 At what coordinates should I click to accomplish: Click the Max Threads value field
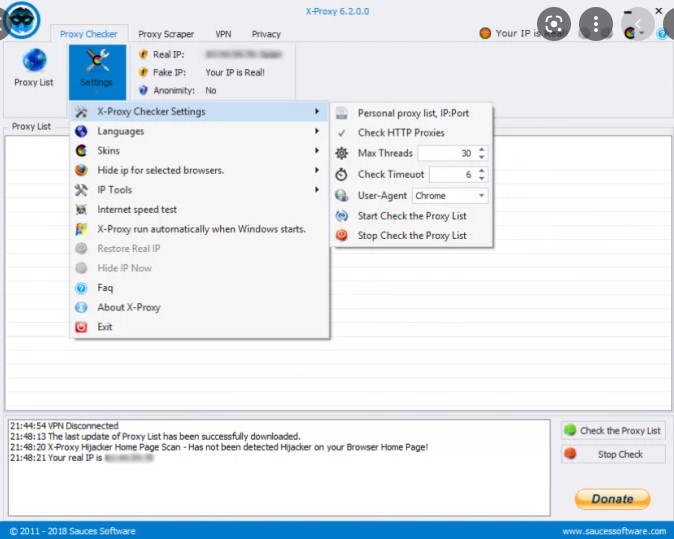point(447,153)
